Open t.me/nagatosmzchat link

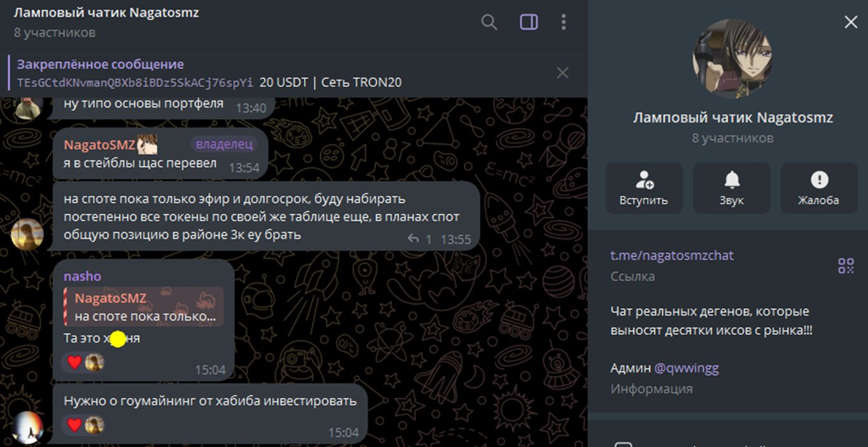pyautogui.click(x=672, y=255)
